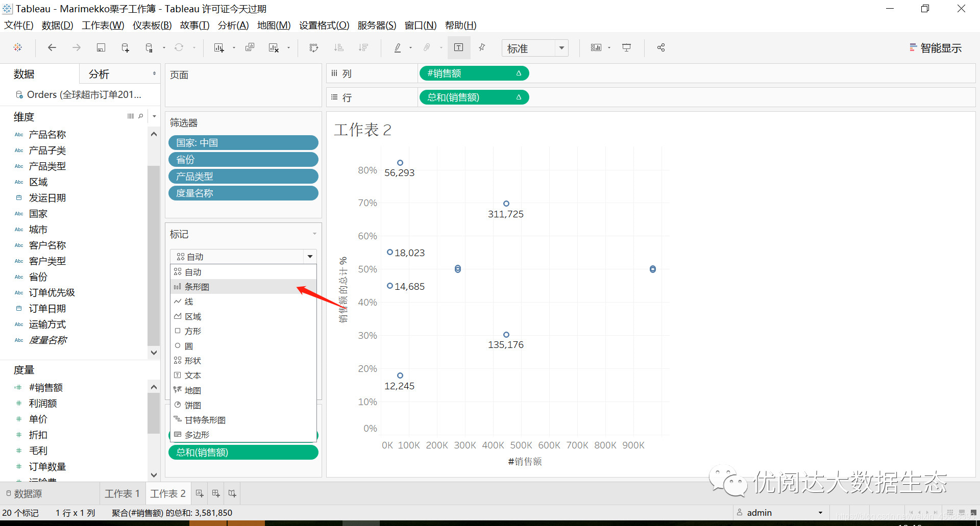Click the 产品类型 filter pill
This screenshot has width=980, height=526.
click(243, 177)
